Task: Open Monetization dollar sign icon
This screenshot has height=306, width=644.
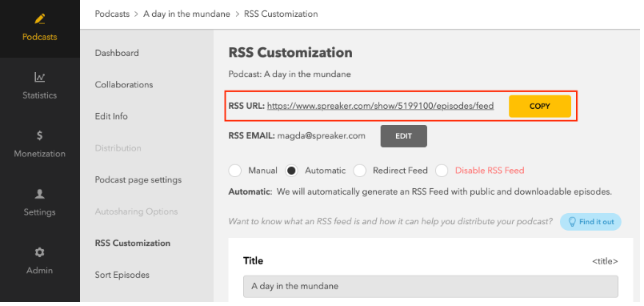Action: pyautogui.click(x=40, y=135)
